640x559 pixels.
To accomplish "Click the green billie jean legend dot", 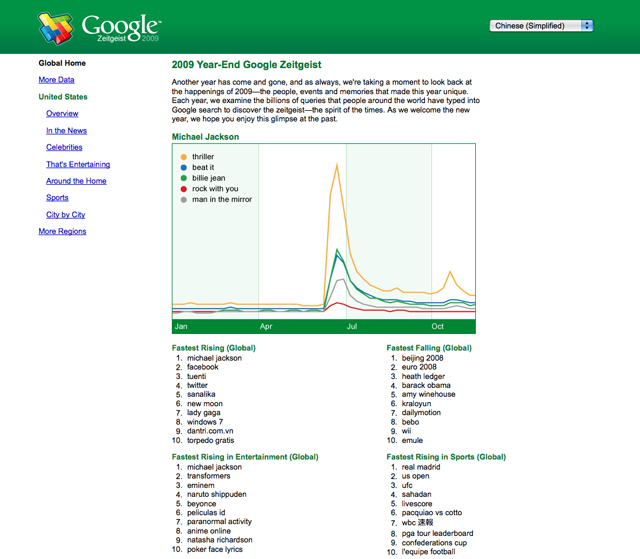I will (184, 178).
